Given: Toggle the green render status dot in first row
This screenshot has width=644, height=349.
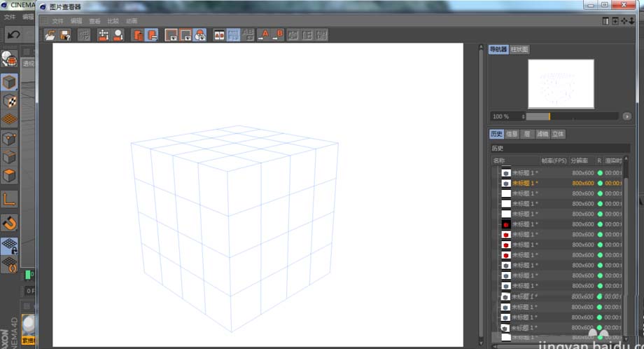Looking at the screenshot, I should (x=600, y=172).
